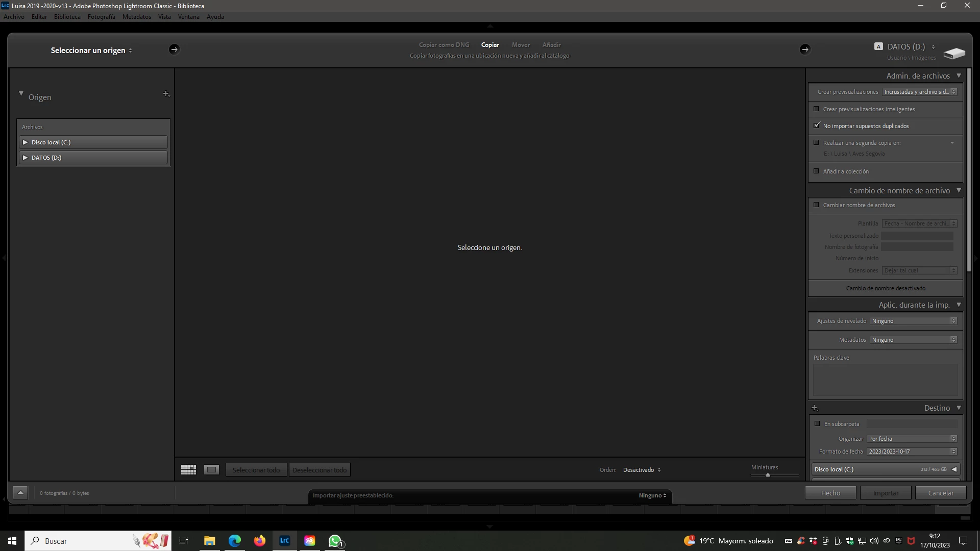Adjust the Miniaturas size slider
Viewport: 980px width, 551px height.
coord(768,475)
